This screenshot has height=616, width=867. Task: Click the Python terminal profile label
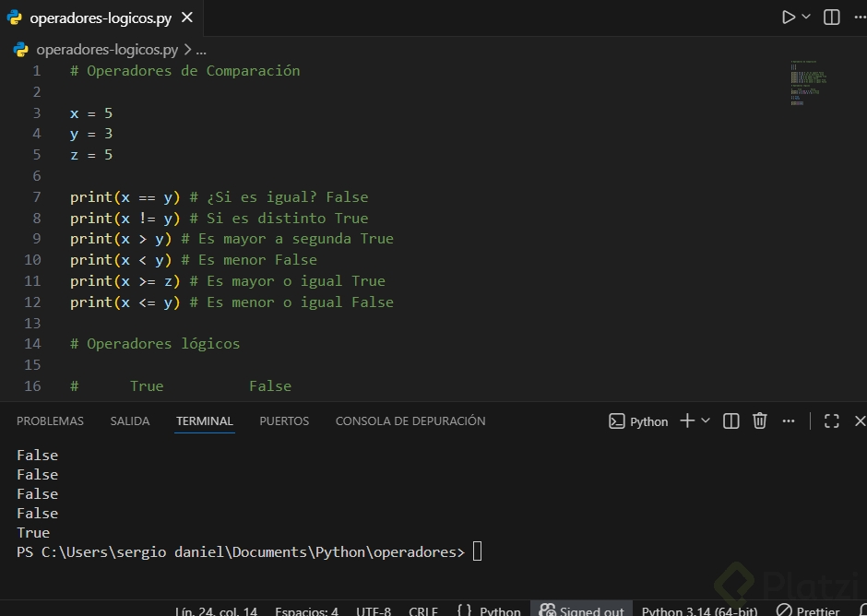point(638,421)
